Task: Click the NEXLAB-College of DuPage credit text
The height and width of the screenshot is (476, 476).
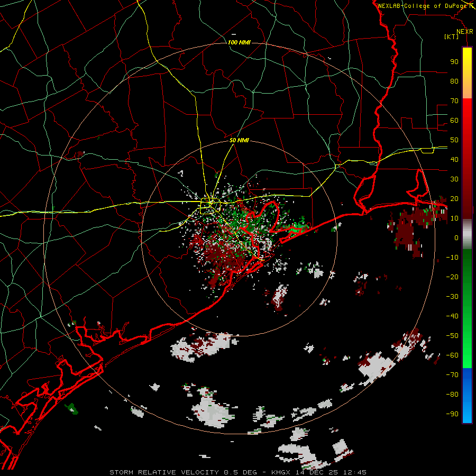Action: tap(424, 6)
